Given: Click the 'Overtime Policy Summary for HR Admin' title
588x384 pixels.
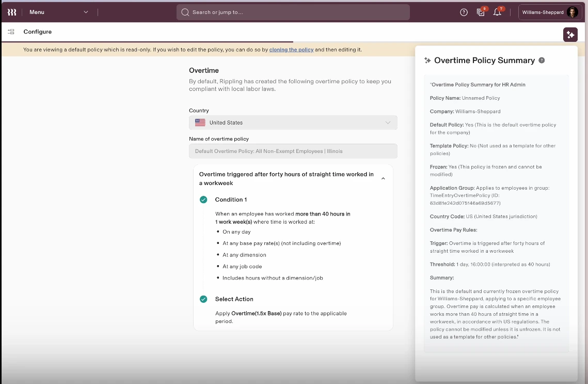Looking at the screenshot, I should tap(478, 85).
